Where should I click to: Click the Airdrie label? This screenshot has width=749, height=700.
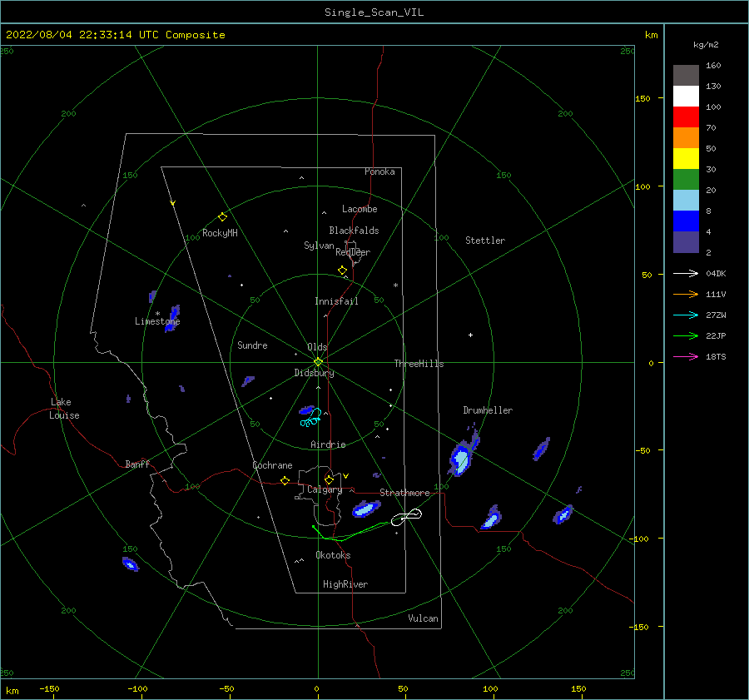328,444
